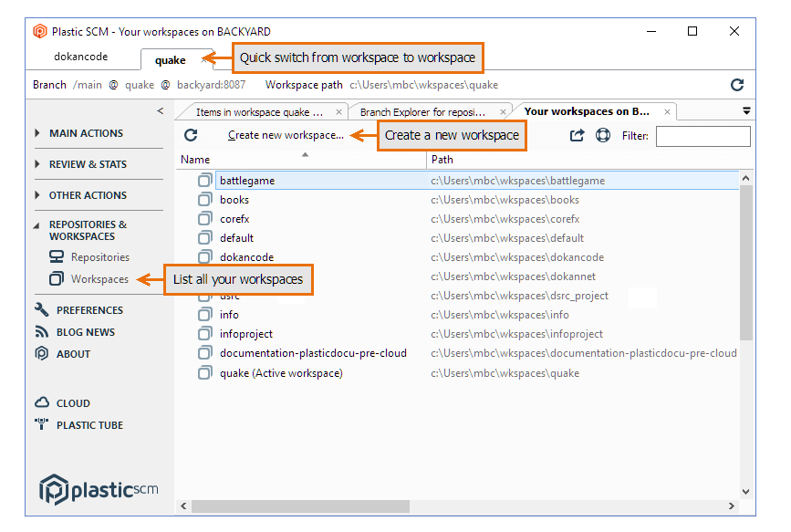Collapse the Repositories & Workspaces section

[x=36, y=225]
